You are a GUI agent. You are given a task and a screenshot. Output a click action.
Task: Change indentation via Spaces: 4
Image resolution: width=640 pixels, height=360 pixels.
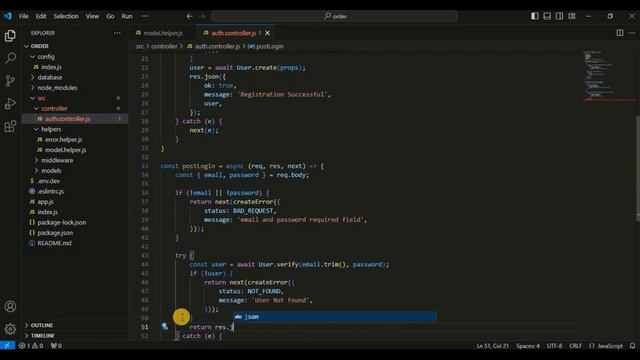coord(528,346)
